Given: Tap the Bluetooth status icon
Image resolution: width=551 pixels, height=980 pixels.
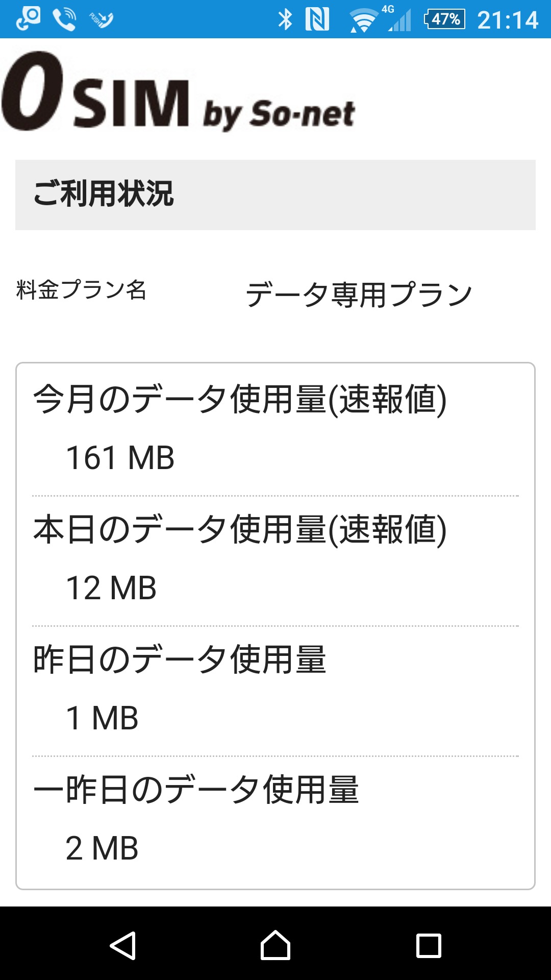Looking at the screenshot, I should [x=285, y=19].
